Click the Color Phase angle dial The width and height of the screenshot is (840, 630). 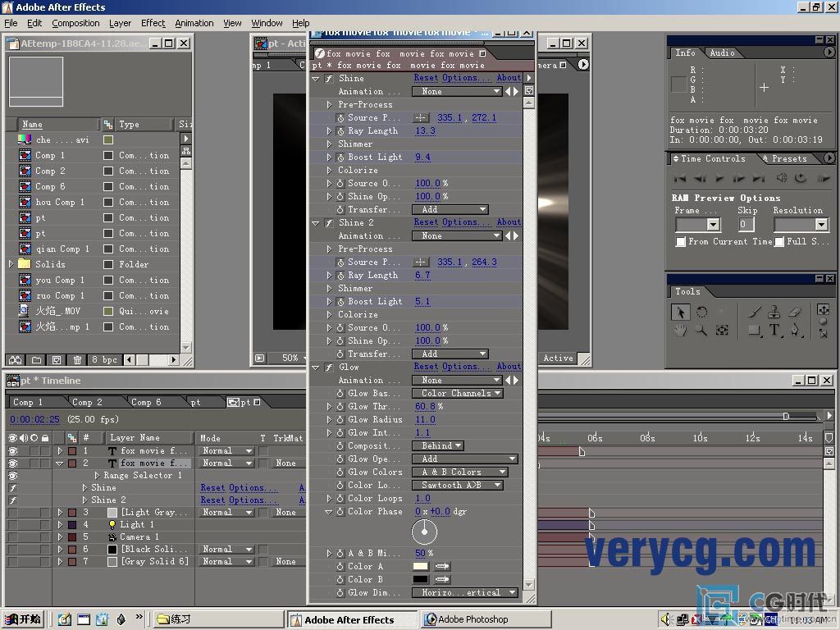pyautogui.click(x=424, y=532)
